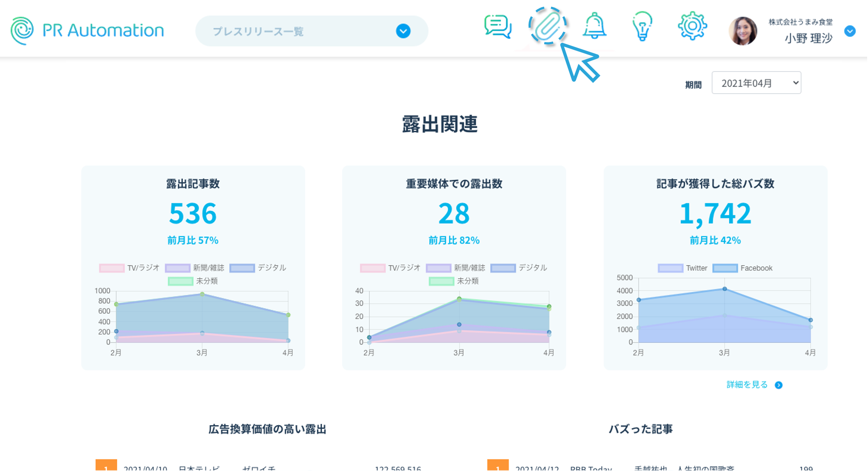Click the 3月 peak point in 総バズ数 chart
The width and height of the screenshot is (868, 471).
[x=724, y=289]
